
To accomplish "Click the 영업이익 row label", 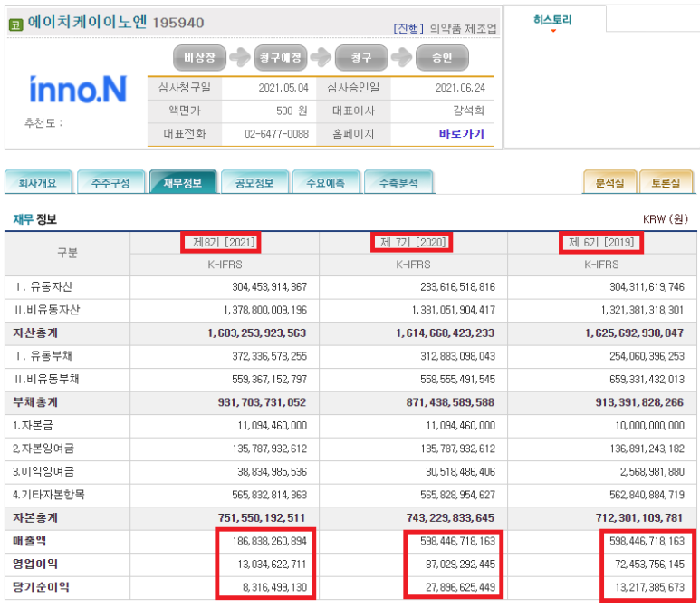I will [x=35, y=564].
